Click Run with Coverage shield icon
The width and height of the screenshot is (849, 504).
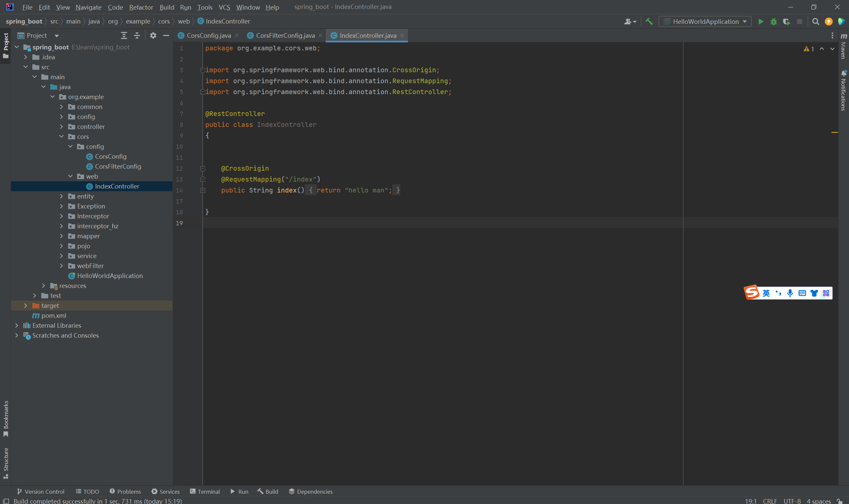click(x=786, y=22)
